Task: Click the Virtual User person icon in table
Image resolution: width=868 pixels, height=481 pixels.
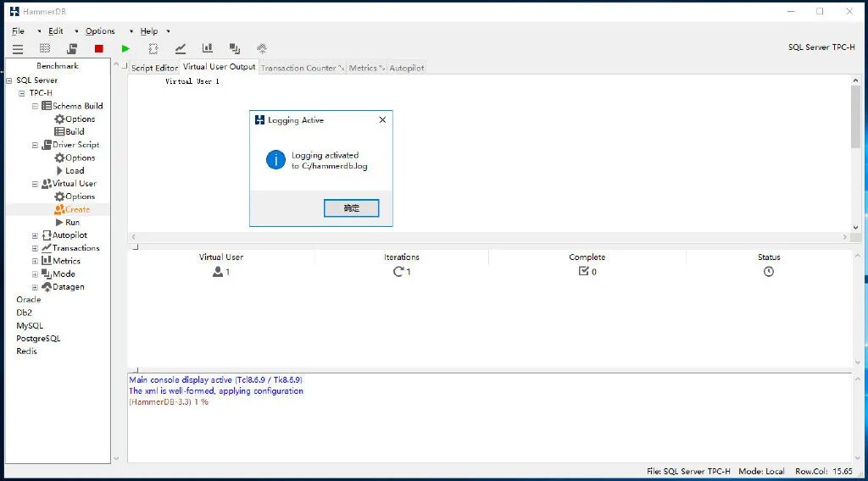Action: pyautogui.click(x=218, y=272)
